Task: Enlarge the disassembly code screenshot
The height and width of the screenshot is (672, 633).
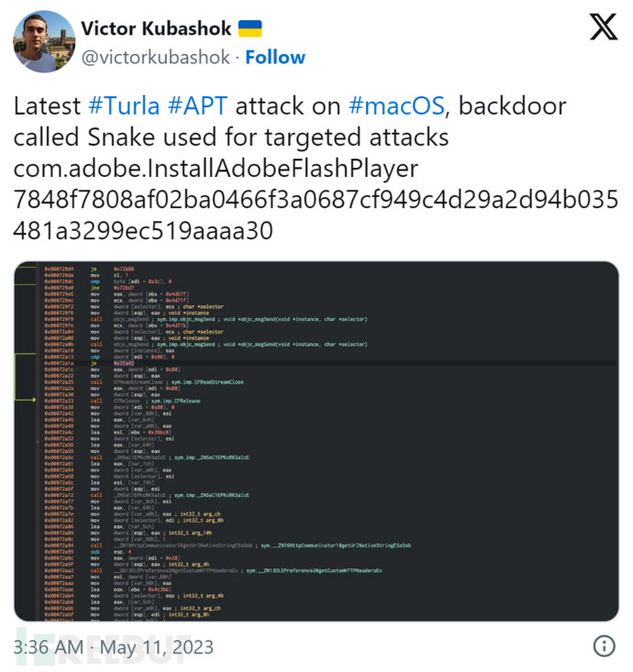Action: coord(316,441)
